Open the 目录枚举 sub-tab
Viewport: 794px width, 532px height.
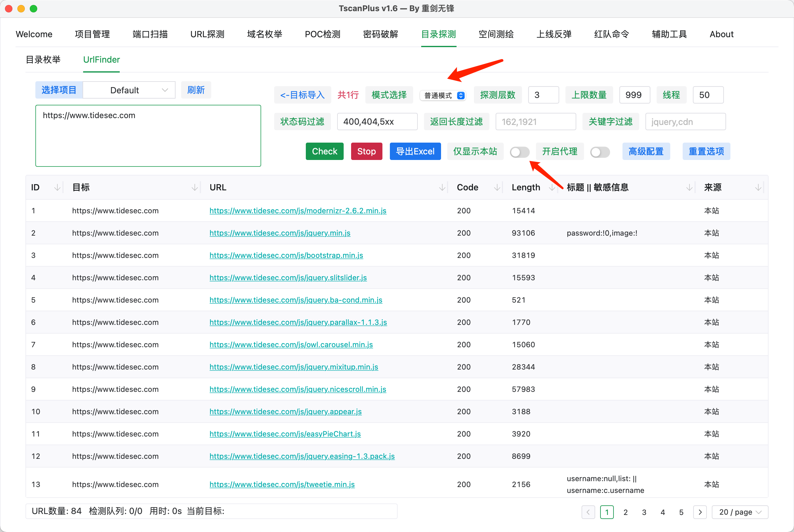coord(43,60)
